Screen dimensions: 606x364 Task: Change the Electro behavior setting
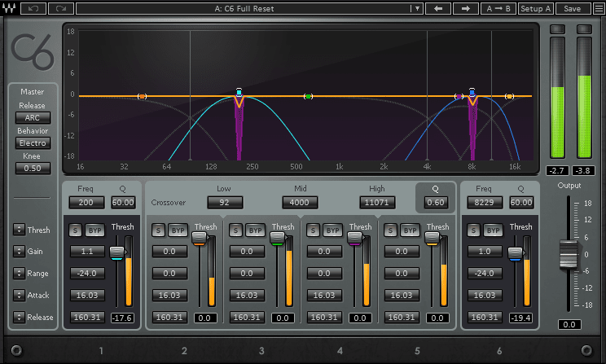tap(33, 143)
